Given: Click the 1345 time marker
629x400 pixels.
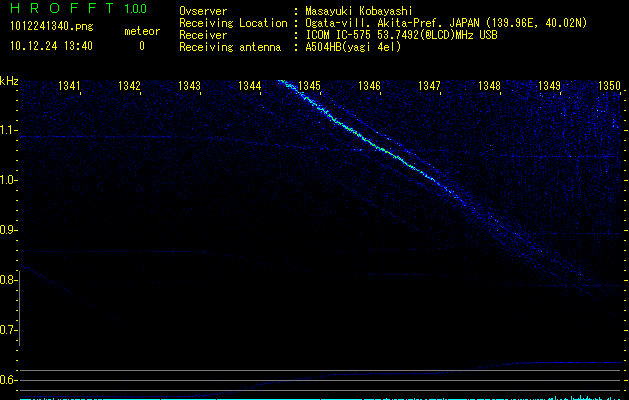Looking at the screenshot, I should pyautogui.click(x=309, y=86).
